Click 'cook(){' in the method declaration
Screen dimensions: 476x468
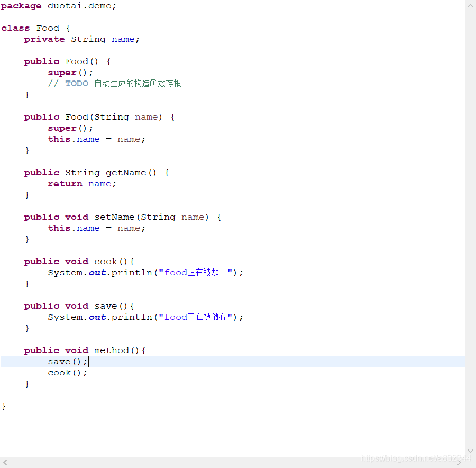(x=114, y=262)
